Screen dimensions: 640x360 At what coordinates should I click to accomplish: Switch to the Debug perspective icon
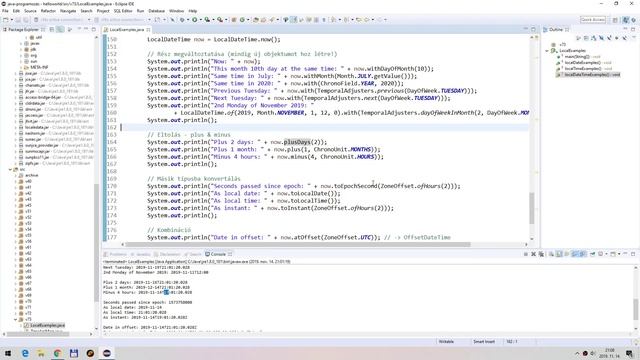coord(634,20)
